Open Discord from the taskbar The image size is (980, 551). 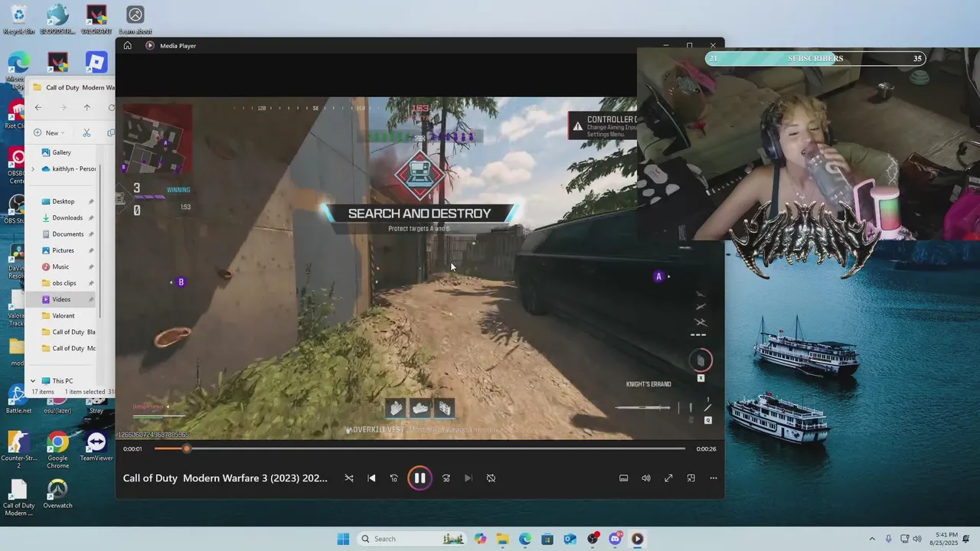tap(615, 539)
